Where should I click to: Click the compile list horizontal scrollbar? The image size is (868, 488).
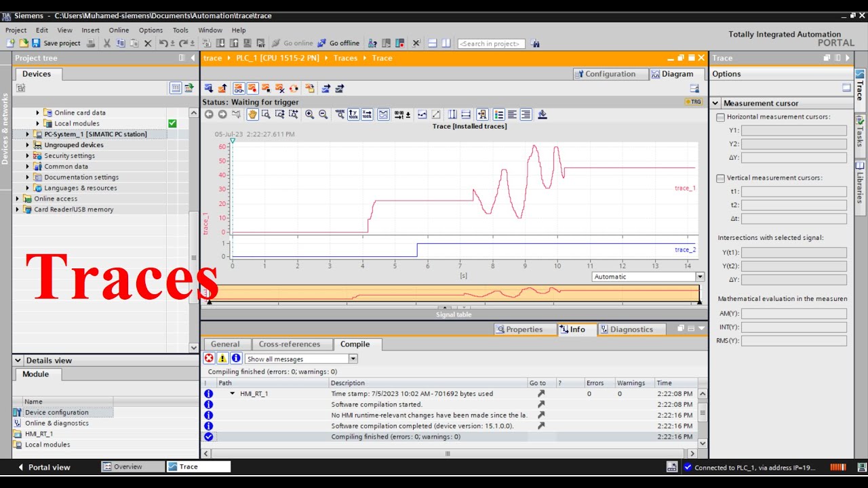pyautogui.click(x=447, y=453)
